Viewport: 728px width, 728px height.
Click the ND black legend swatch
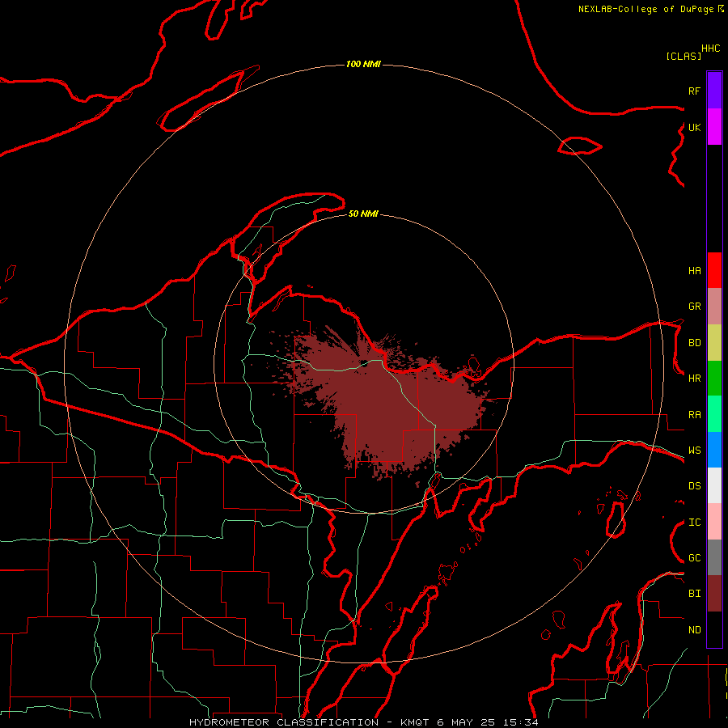click(714, 629)
